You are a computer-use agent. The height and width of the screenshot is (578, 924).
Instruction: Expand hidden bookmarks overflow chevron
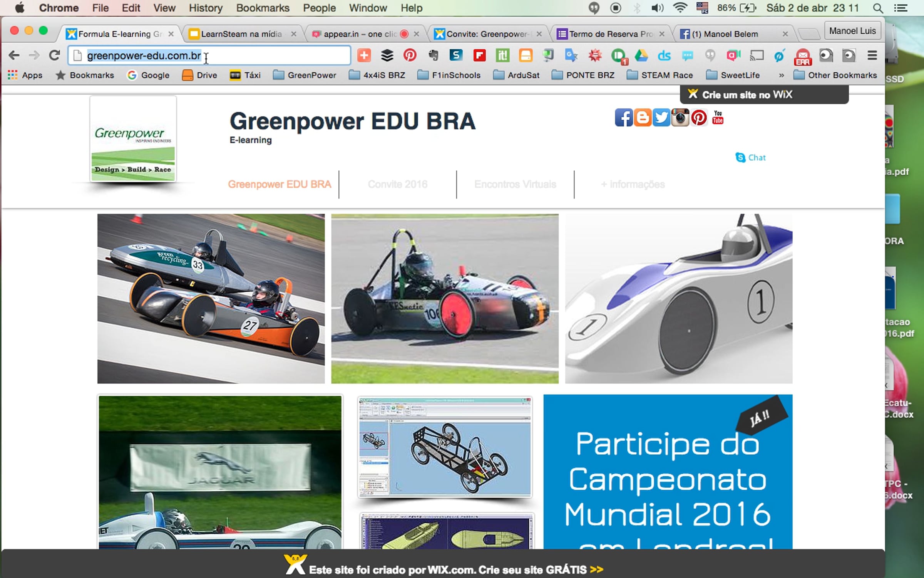[781, 76]
